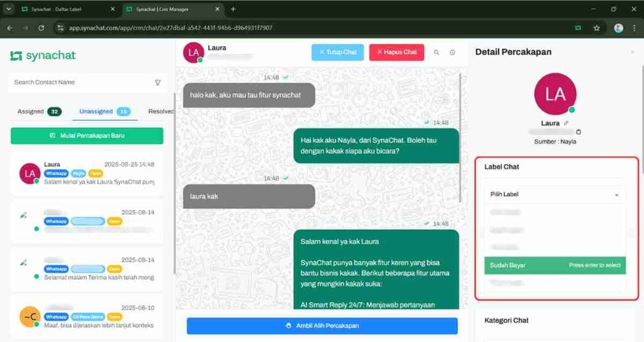Select the Sudah Bayar label option
This screenshot has height=342, width=644.
coord(555,265)
